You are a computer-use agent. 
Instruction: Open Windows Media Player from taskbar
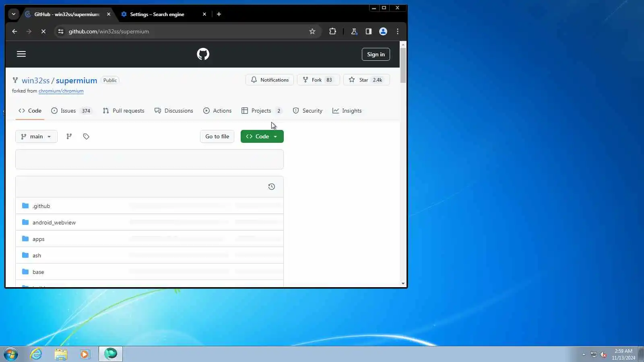[85, 354]
